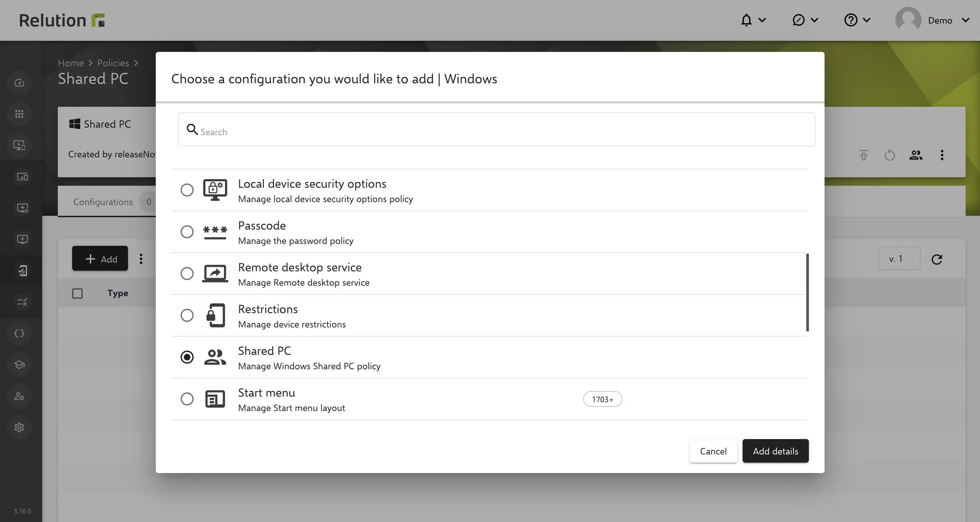Cancel the configuration dialog

coord(713,451)
